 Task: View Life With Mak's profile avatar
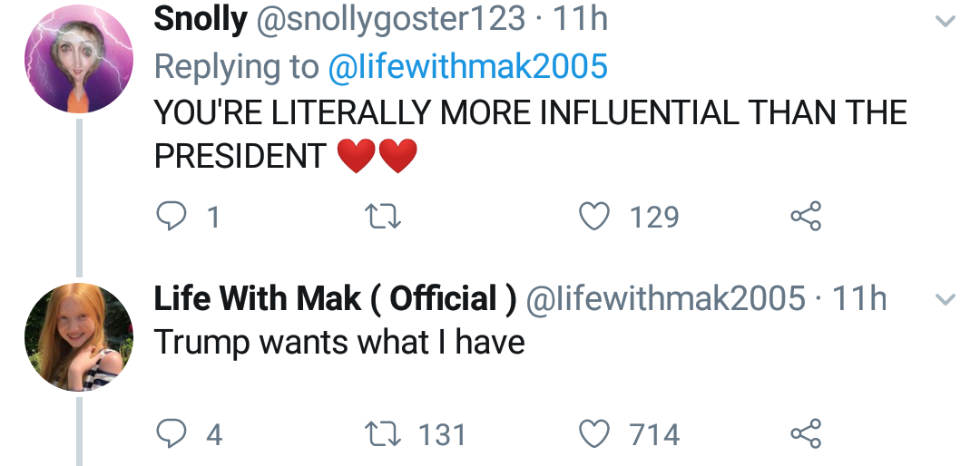pos(78,337)
